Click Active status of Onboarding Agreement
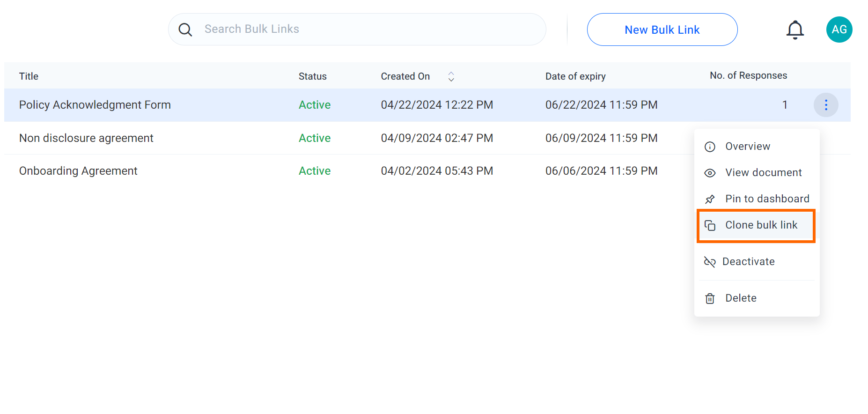 (x=315, y=171)
